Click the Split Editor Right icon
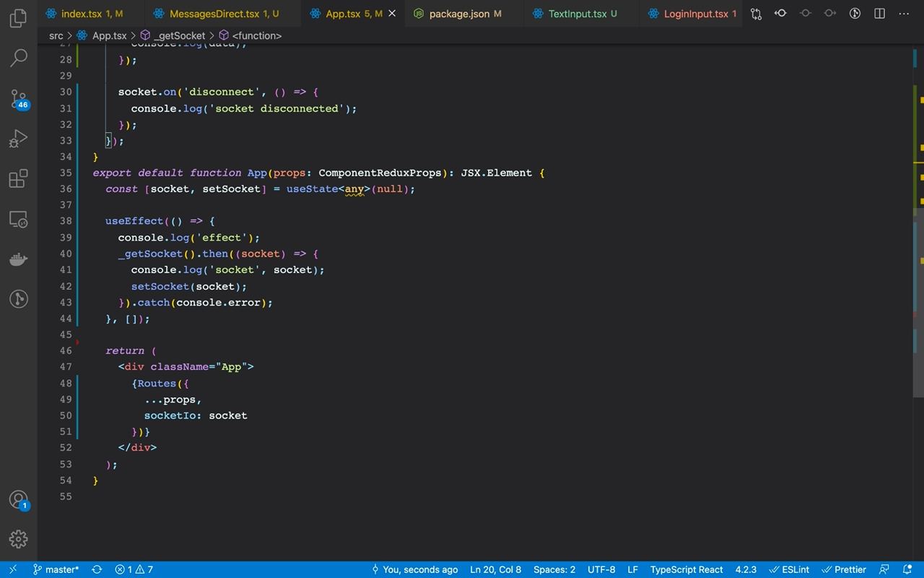The width and height of the screenshot is (924, 578). point(879,14)
